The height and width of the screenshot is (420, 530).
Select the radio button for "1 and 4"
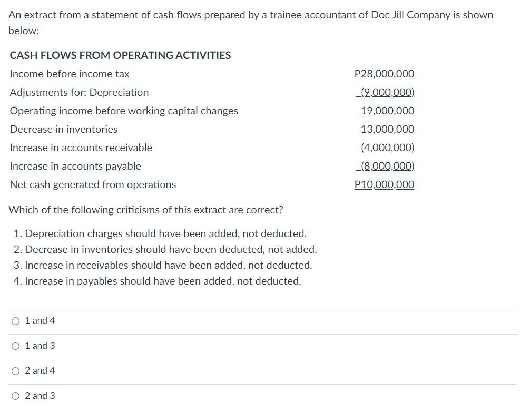(16, 320)
